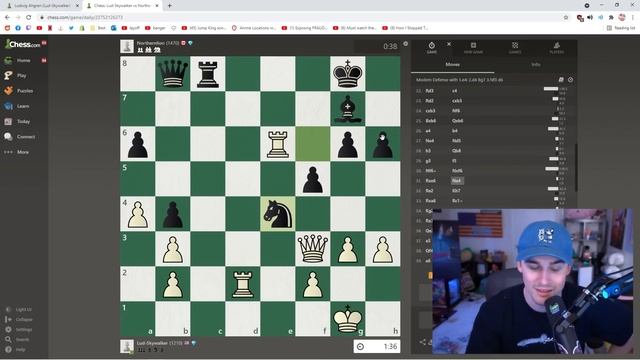
Task: Select white's move Rxe6 on move 31
Action: [431, 180]
